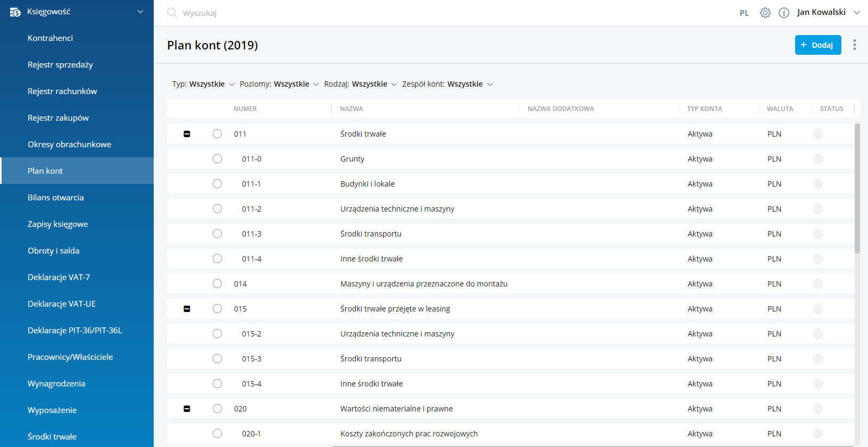Click status indicator for account 015-3

[817, 359]
